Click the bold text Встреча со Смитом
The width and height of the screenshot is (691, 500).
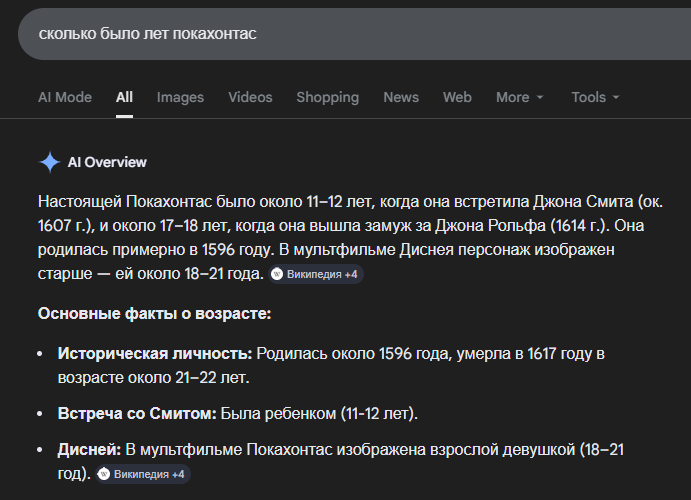click(137, 412)
